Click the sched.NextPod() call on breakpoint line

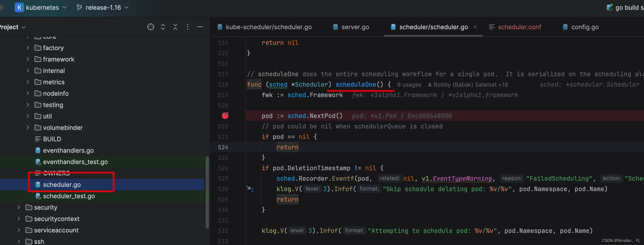pyautogui.click(x=315, y=116)
